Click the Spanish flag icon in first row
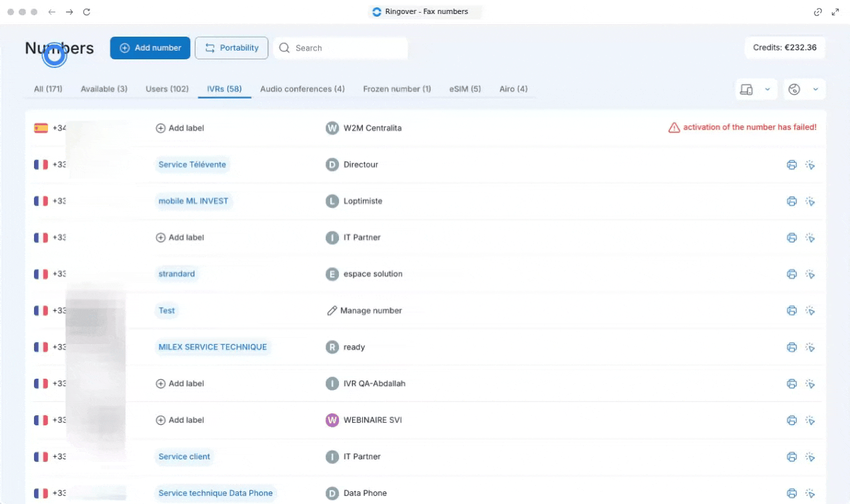The width and height of the screenshot is (850, 504). [41, 128]
